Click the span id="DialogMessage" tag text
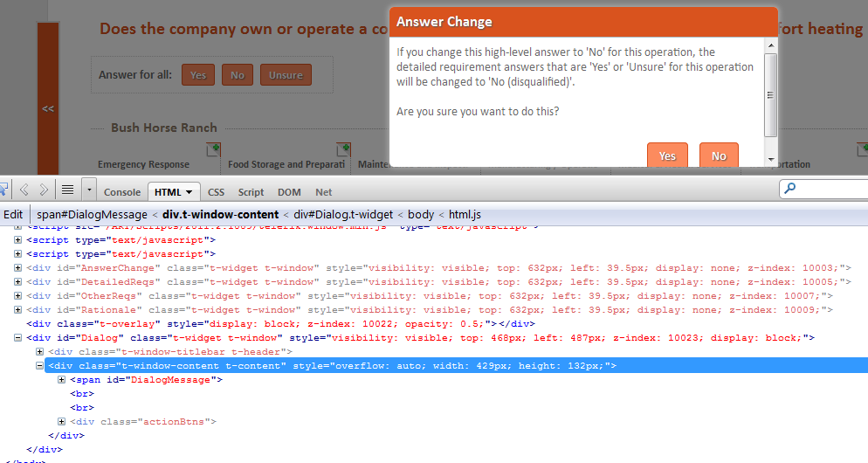This screenshot has height=463, width=868. [146, 379]
